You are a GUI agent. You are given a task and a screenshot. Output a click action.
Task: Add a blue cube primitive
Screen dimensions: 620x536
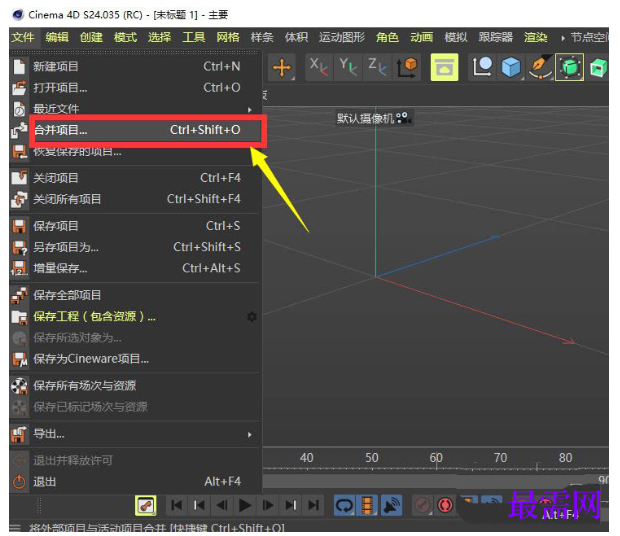[511, 67]
